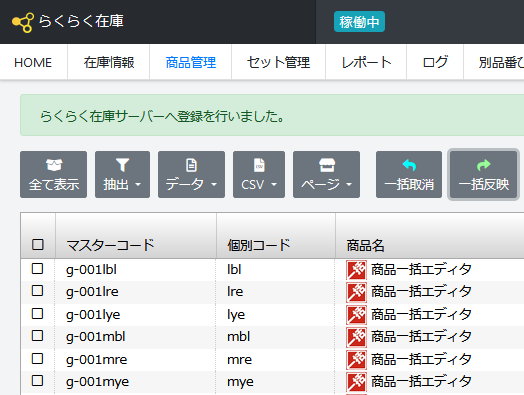Open the CSV dropdown arrow

point(274,184)
